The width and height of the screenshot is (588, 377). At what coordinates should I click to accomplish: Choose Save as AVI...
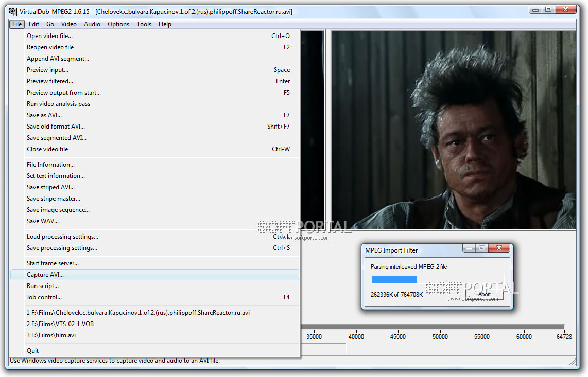tap(154, 115)
